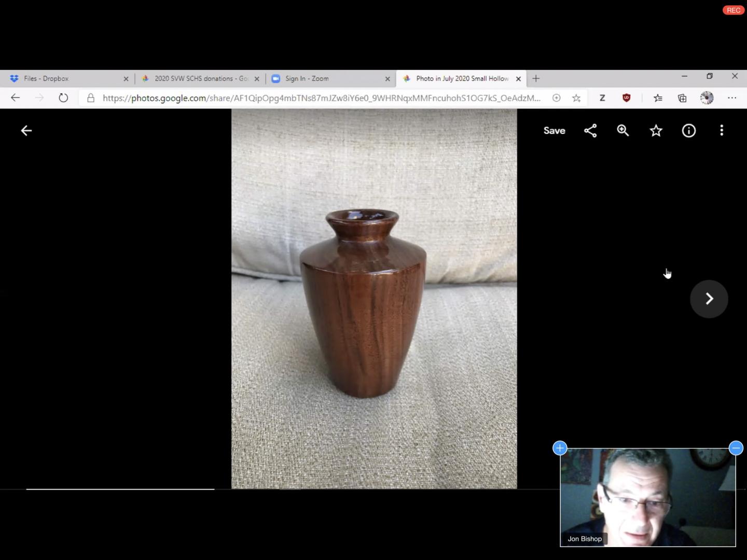
Task: Open the share photo options
Action: coord(590,131)
